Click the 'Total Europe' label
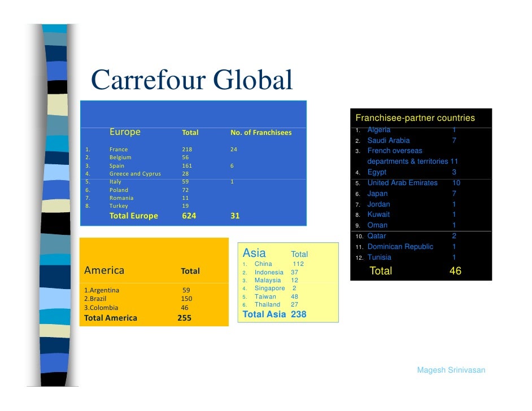 (134, 216)
